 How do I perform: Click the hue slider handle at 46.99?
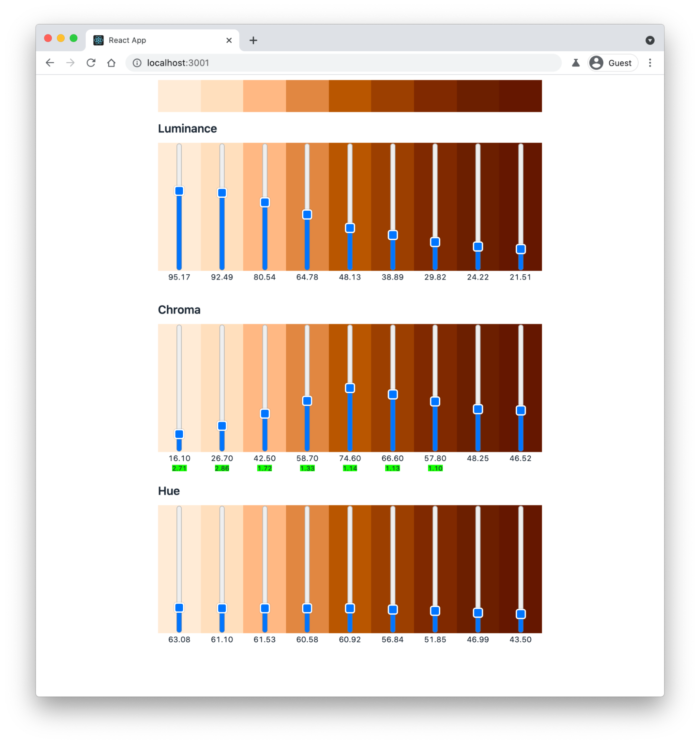(x=478, y=613)
